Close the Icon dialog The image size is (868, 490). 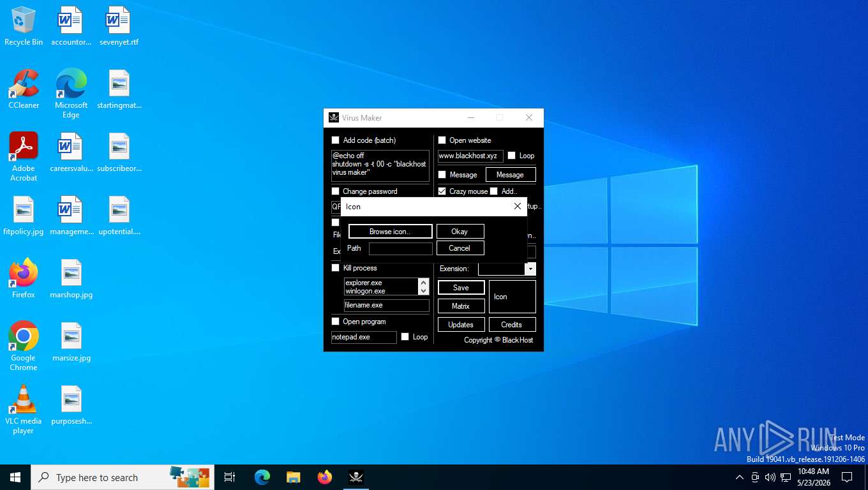(518, 206)
